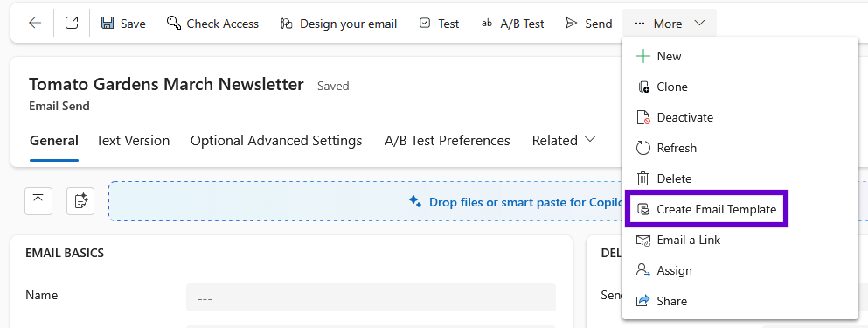Click the ellipsis icon beside More
Screen dimensions: 868x328
[x=640, y=24]
